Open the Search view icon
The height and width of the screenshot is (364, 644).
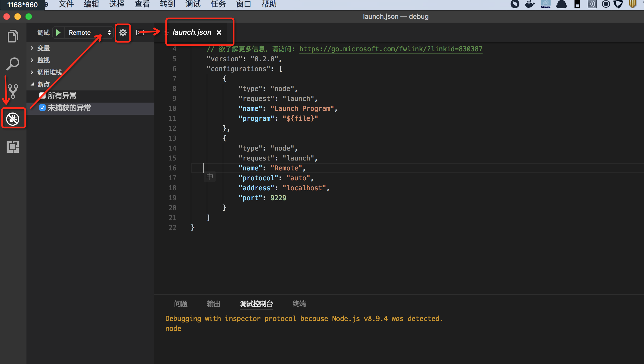tap(13, 64)
